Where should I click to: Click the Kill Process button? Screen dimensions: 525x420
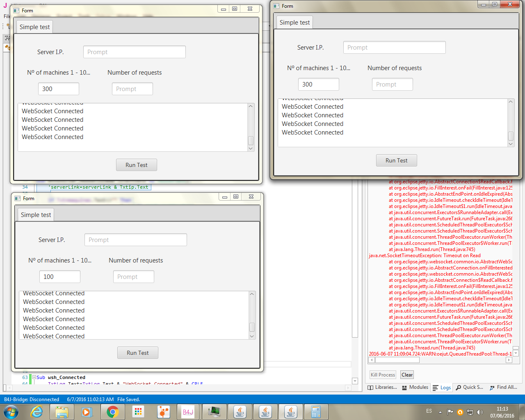(383, 375)
